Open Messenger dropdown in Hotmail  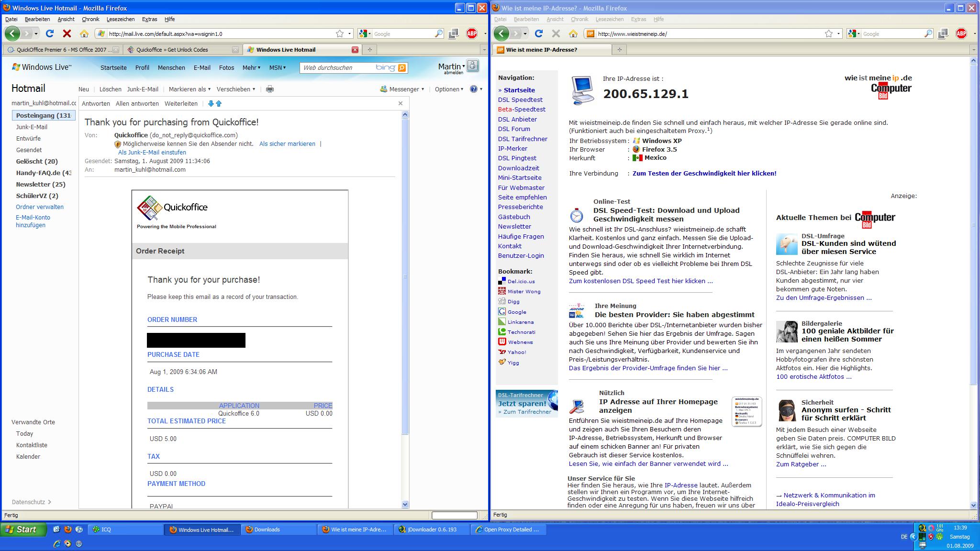(x=402, y=89)
